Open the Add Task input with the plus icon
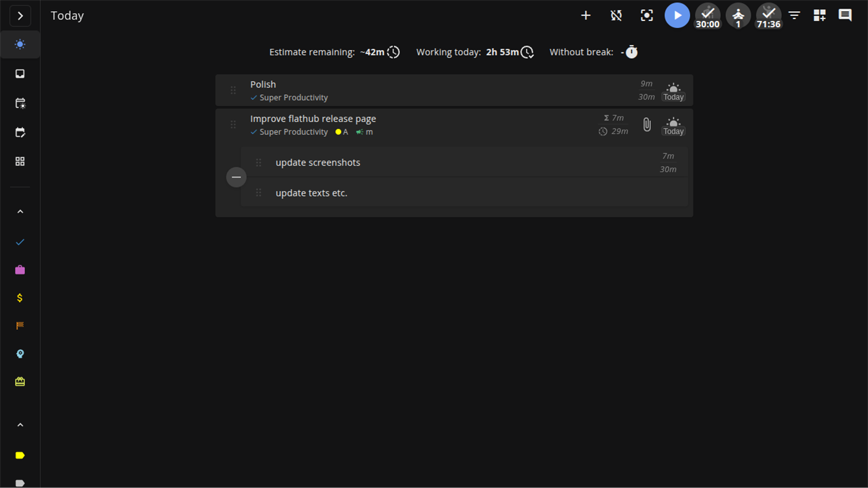The width and height of the screenshot is (868, 488). [x=585, y=15]
